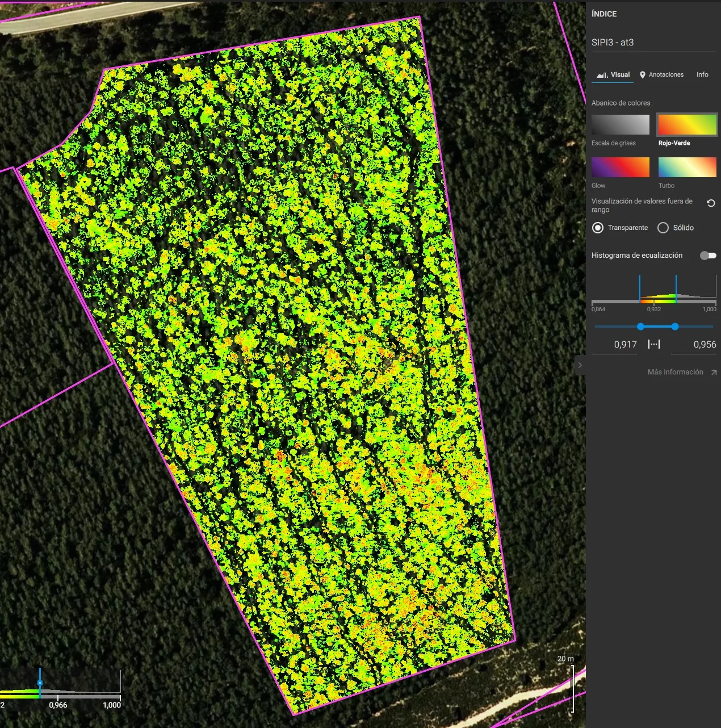Enable the Histograma de ecualización switch
Image resolution: width=721 pixels, height=728 pixels.
coord(708,256)
